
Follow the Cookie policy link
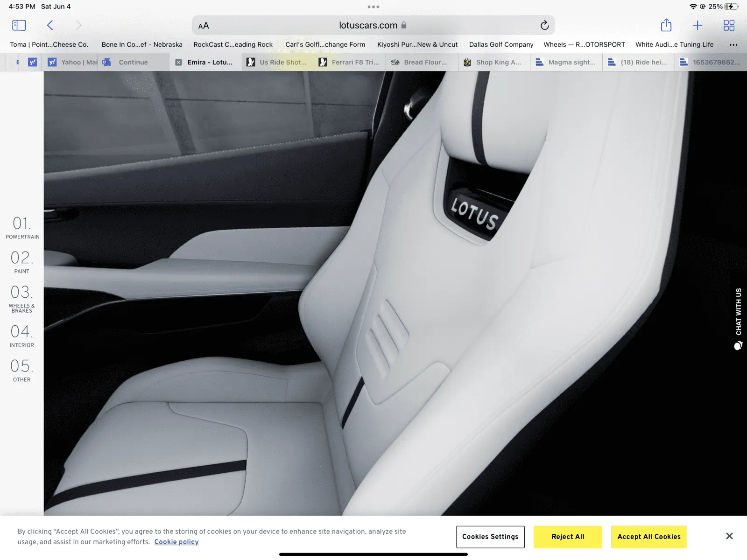pos(176,542)
